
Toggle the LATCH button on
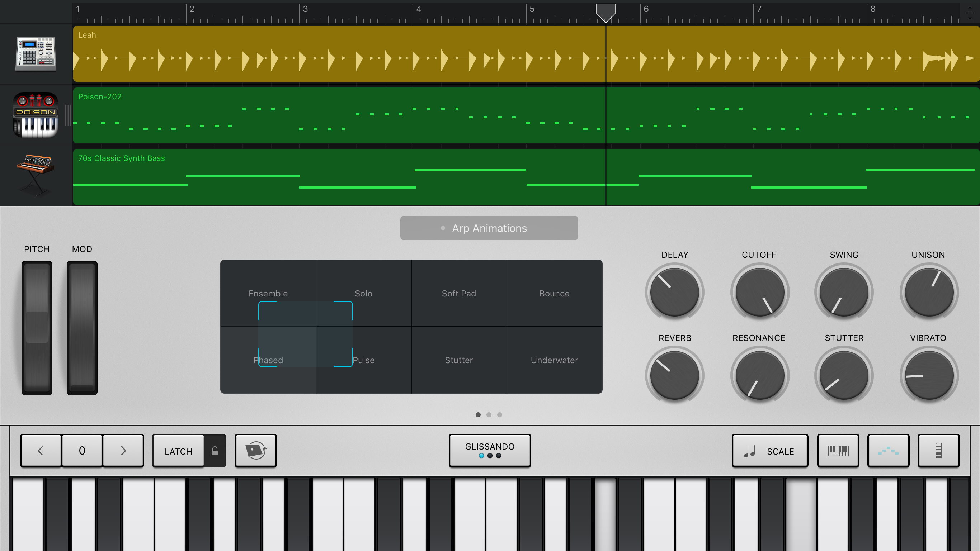click(x=178, y=451)
